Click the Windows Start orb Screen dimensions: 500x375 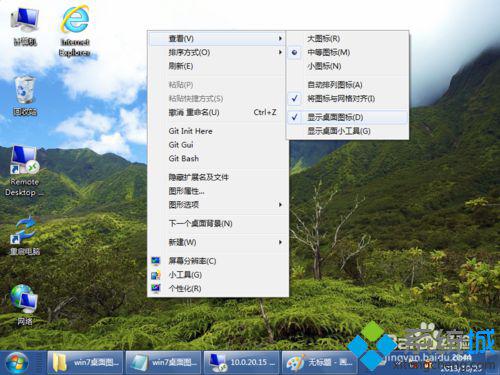click(x=17, y=363)
